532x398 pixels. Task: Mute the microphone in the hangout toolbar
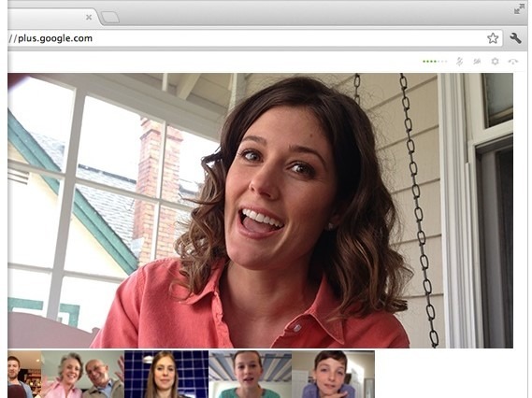pyautogui.click(x=459, y=62)
